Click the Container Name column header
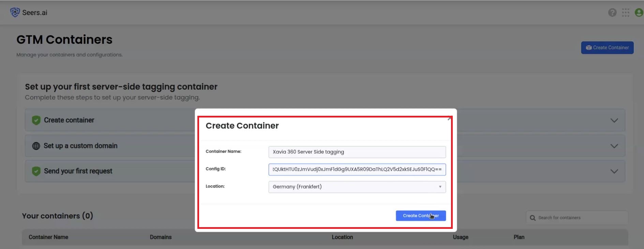 [x=48, y=237]
